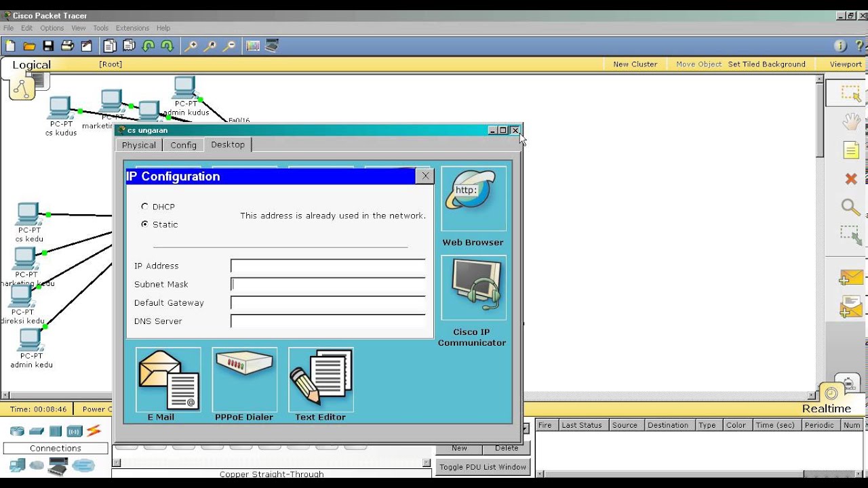Image resolution: width=868 pixels, height=488 pixels.
Task: Save the project using the floppy disk icon
Action: point(48,46)
